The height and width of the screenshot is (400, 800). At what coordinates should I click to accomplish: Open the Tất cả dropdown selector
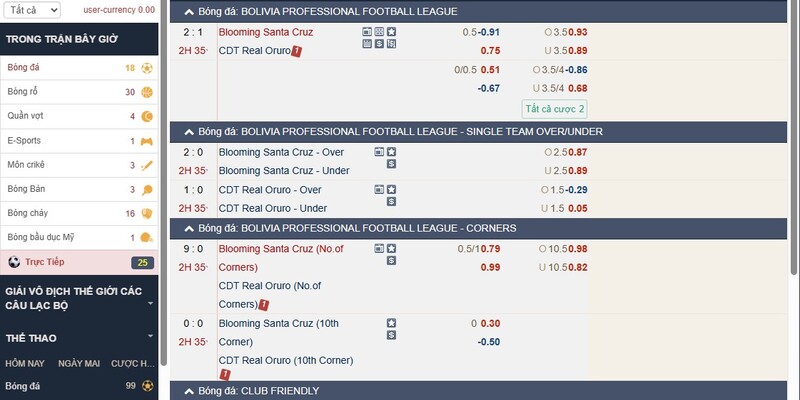[x=32, y=10]
